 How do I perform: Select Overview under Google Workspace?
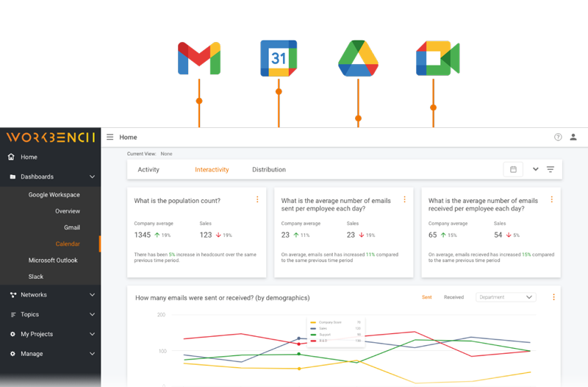click(68, 211)
